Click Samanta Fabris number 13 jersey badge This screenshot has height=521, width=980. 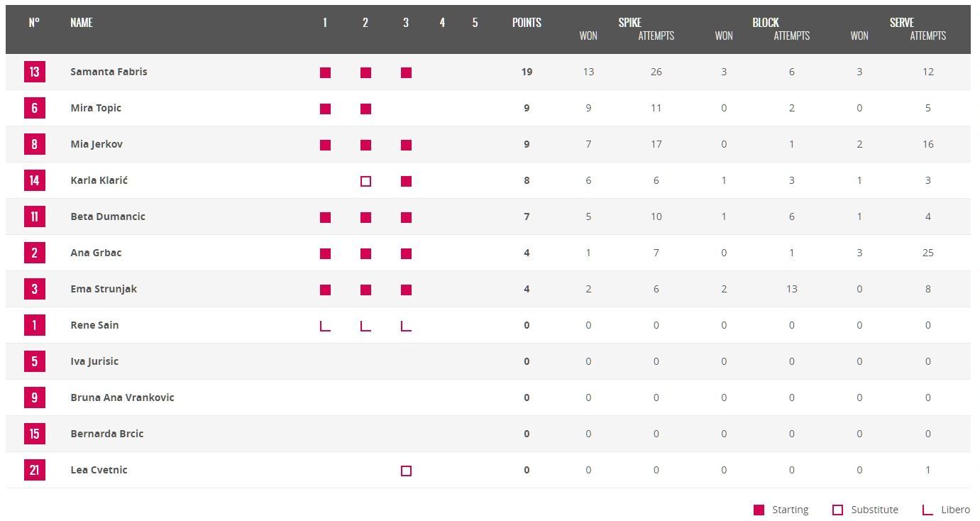(x=34, y=72)
